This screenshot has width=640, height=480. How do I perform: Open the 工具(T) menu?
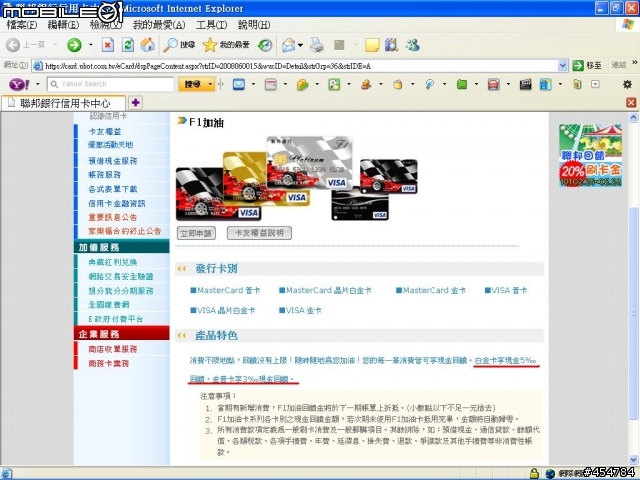211,25
